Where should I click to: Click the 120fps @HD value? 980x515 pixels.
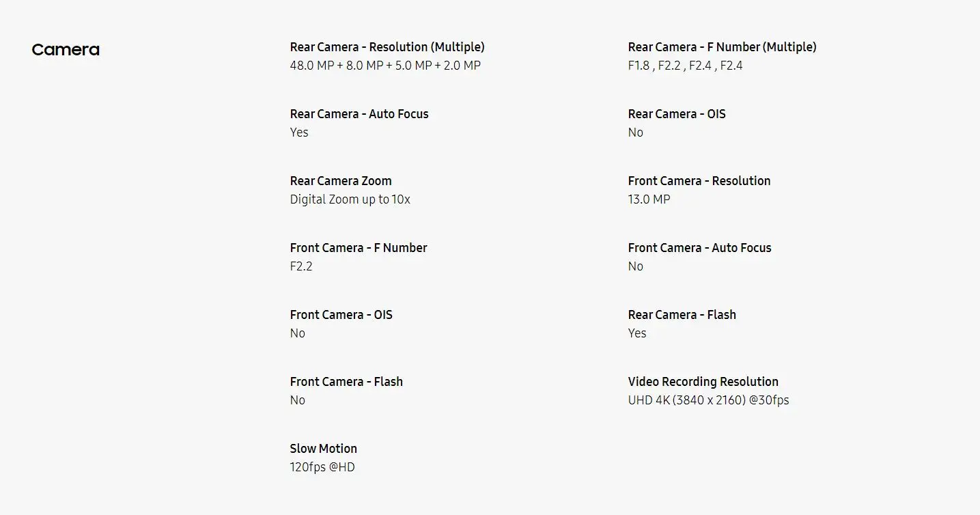click(322, 467)
